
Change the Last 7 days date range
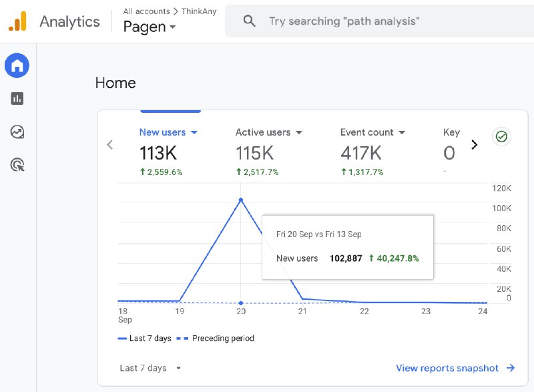[x=150, y=368]
